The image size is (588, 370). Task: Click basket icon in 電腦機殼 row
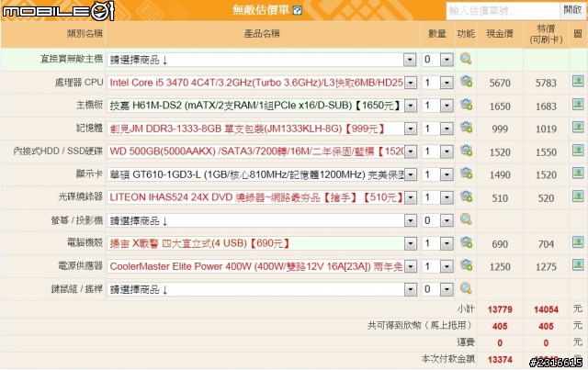point(466,243)
